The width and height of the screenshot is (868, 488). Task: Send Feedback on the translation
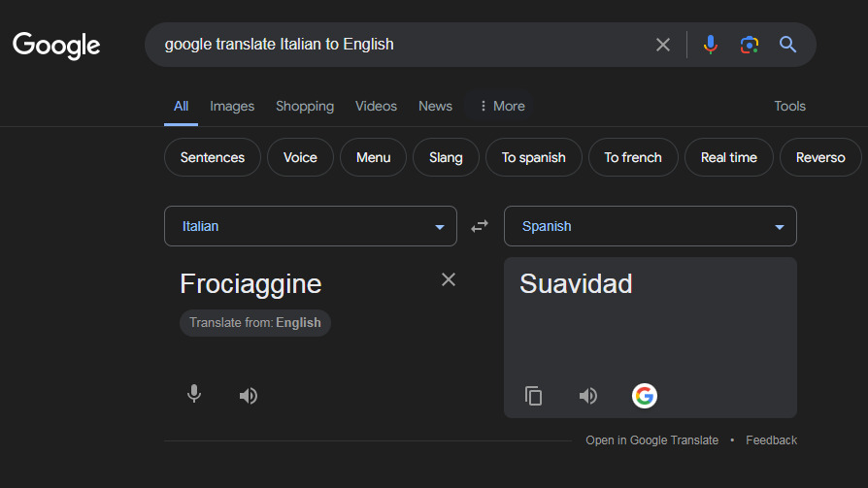click(771, 440)
